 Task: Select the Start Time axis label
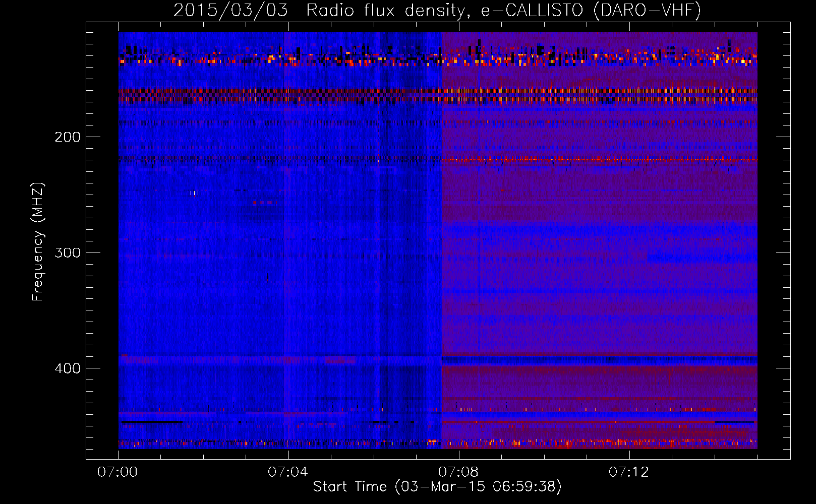click(x=437, y=487)
